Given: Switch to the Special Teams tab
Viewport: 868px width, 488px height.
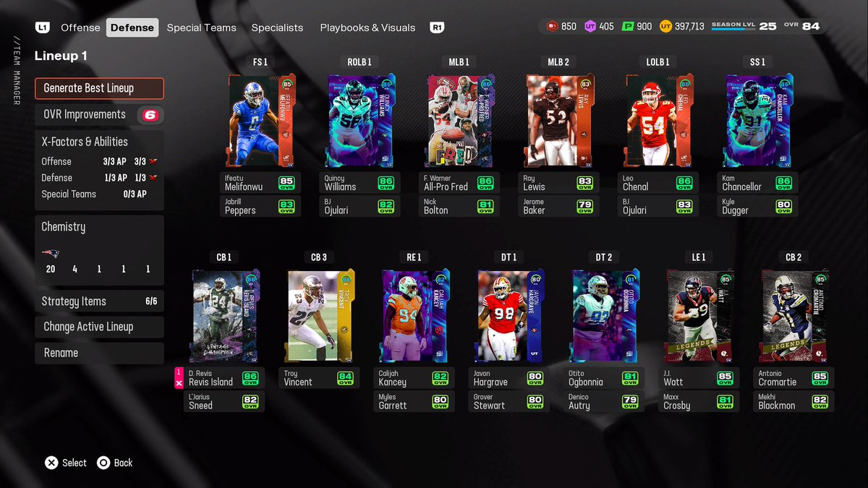Looking at the screenshot, I should (201, 27).
